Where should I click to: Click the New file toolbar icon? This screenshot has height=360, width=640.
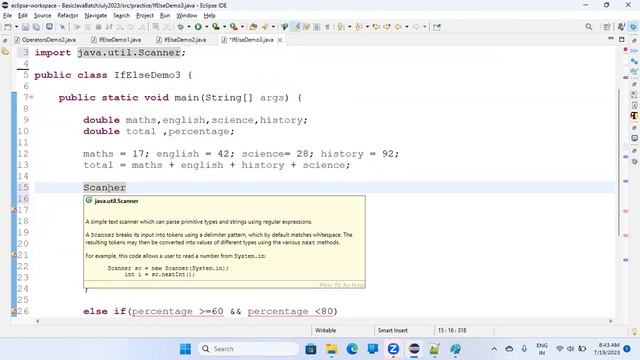tap(7, 27)
